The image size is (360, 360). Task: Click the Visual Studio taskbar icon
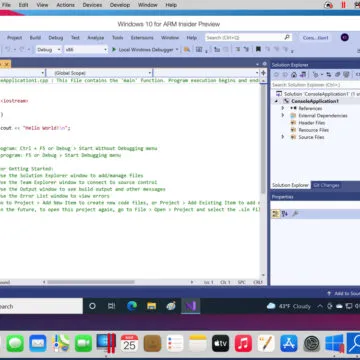[x=191, y=306]
